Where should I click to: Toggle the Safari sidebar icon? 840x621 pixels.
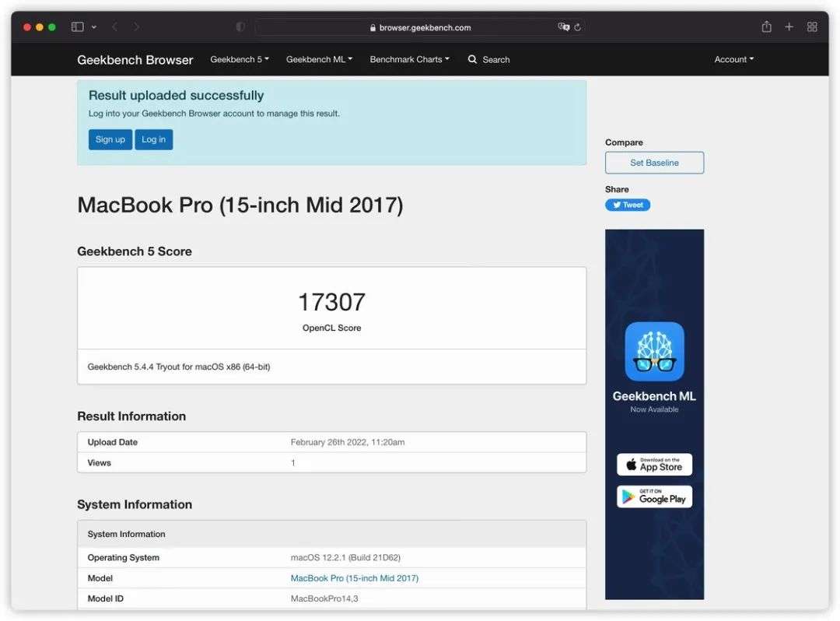[77, 26]
